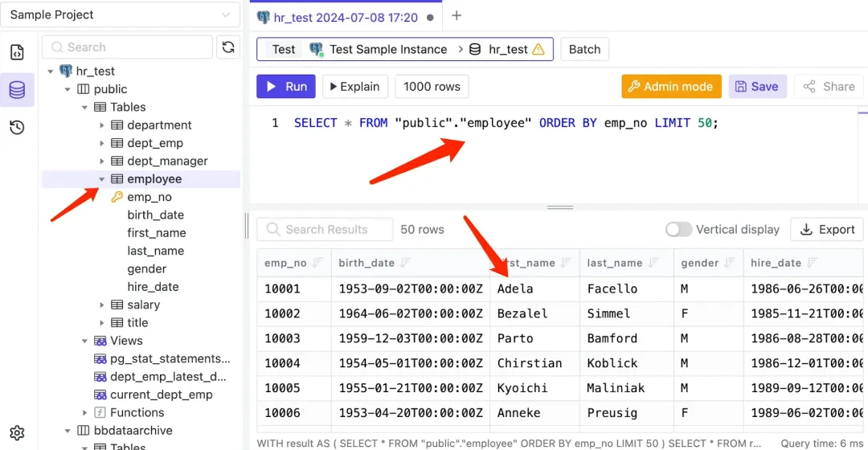Save the worksheet
The width and height of the screenshot is (868, 450).
(757, 86)
